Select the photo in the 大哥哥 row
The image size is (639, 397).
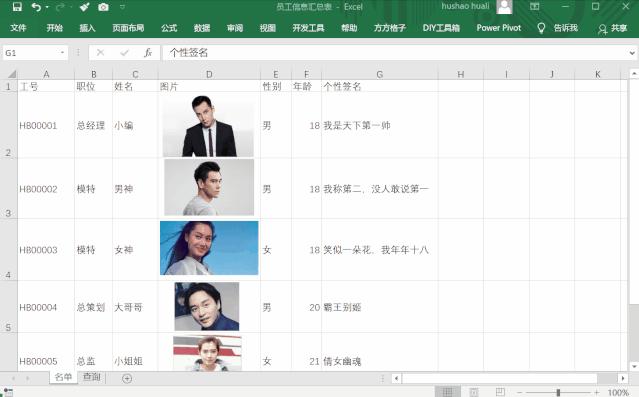tap(207, 307)
